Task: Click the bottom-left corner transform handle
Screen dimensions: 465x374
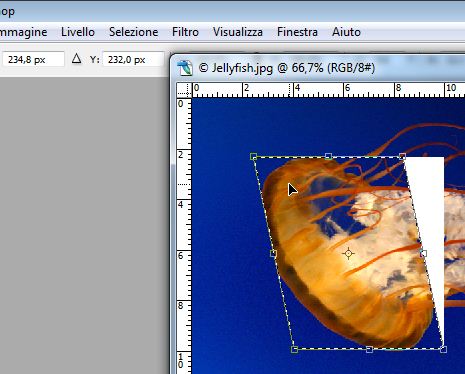Action: tap(294, 349)
